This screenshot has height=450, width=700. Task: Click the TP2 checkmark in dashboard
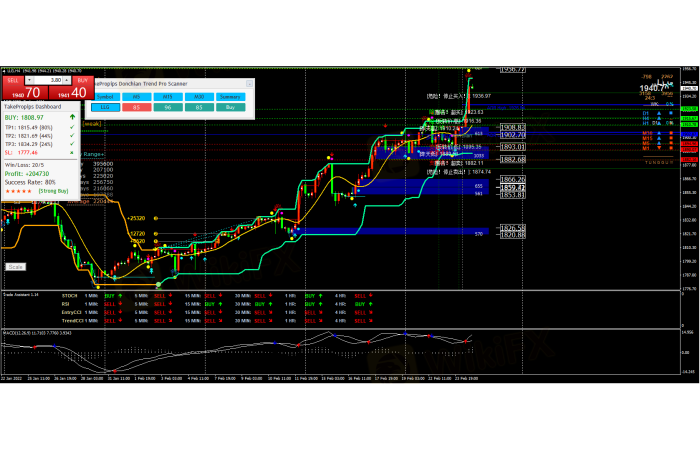(71, 135)
